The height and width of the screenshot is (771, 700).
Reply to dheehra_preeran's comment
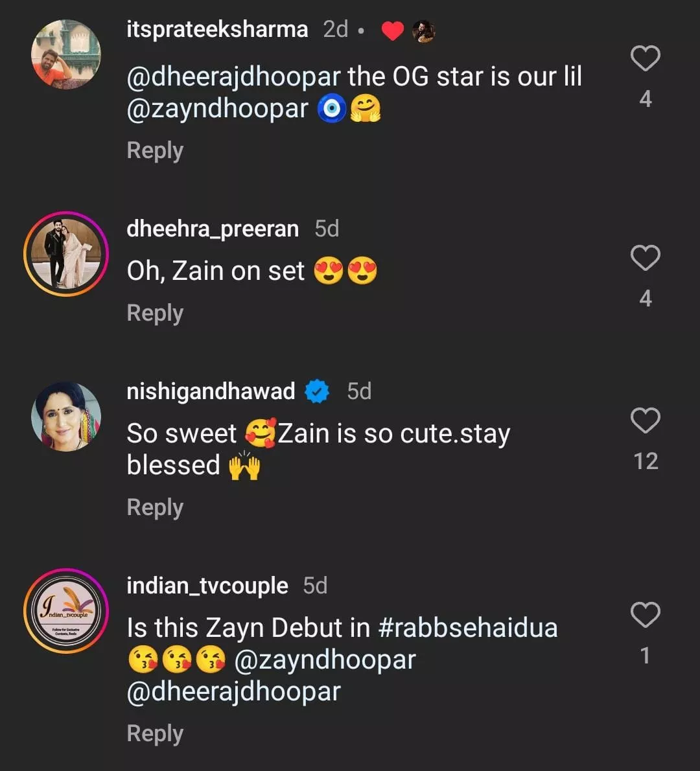(x=155, y=313)
